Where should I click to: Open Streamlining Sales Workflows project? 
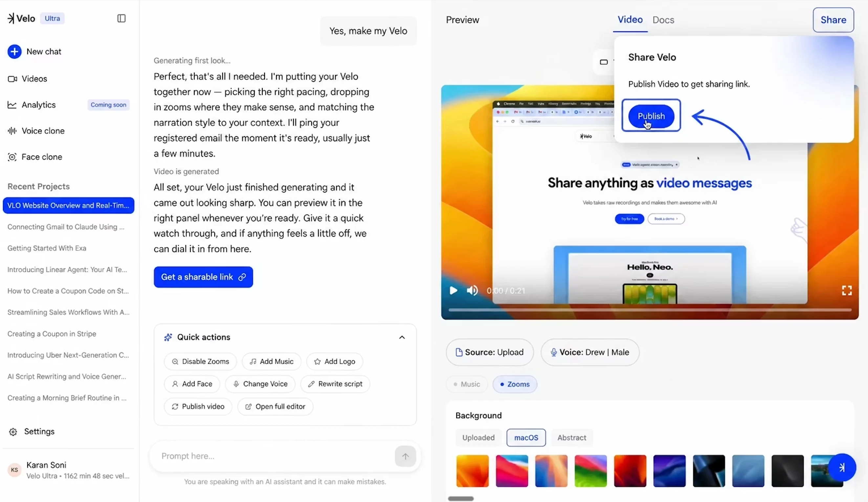(69, 312)
